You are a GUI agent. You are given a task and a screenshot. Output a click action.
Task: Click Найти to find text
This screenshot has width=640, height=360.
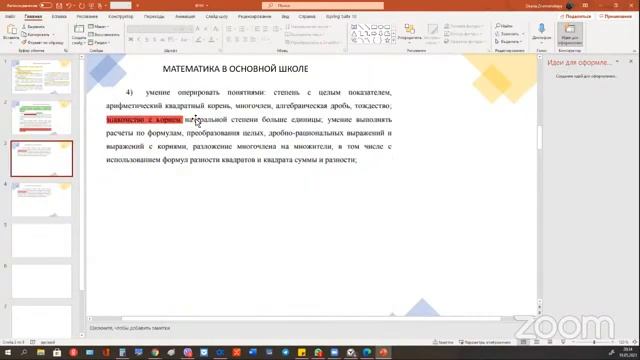pos(504,26)
